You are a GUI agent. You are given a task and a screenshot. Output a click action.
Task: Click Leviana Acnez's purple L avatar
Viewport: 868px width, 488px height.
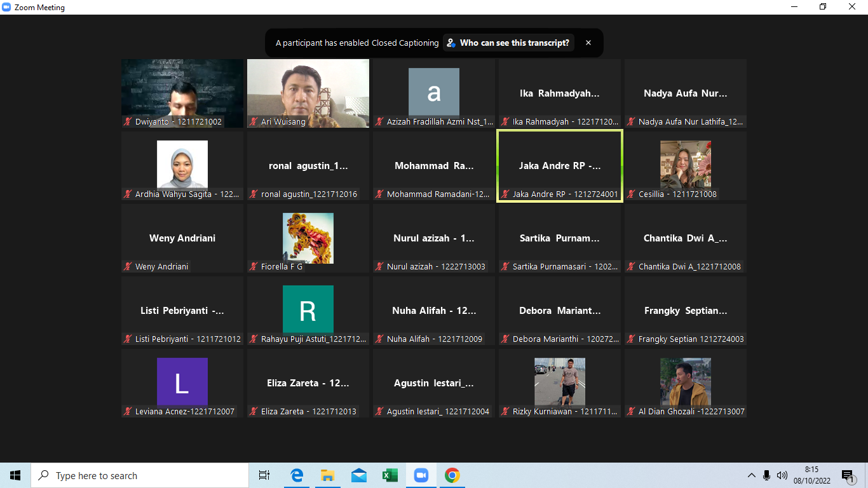pyautogui.click(x=182, y=382)
